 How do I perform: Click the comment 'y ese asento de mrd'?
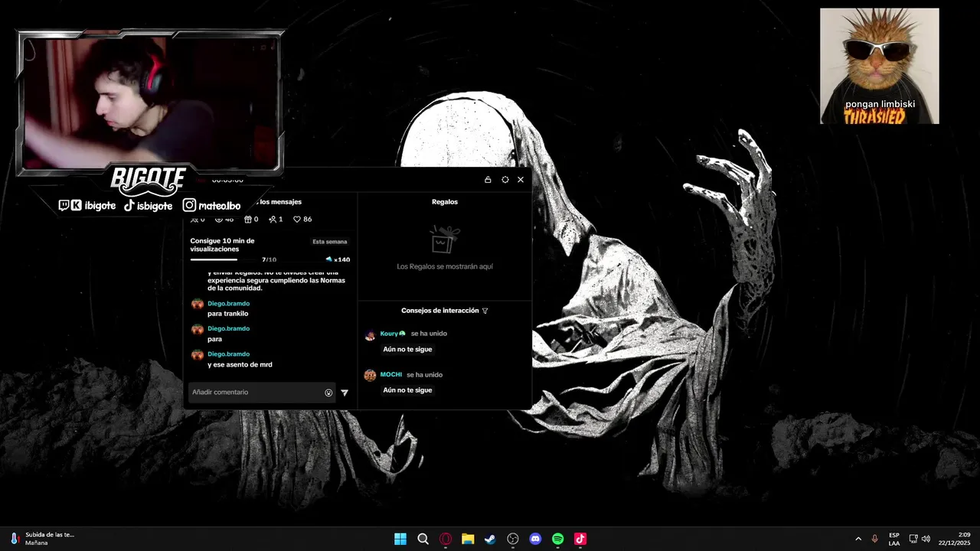[240, 364]
